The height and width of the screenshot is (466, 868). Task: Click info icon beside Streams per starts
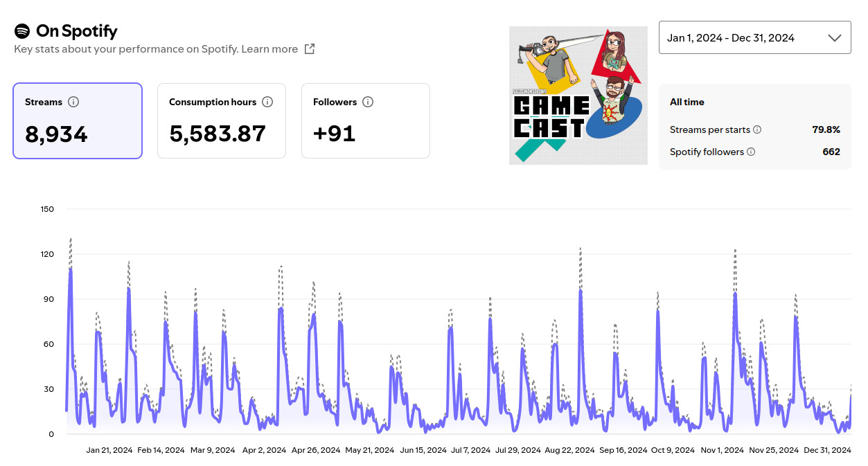(757, 129)
